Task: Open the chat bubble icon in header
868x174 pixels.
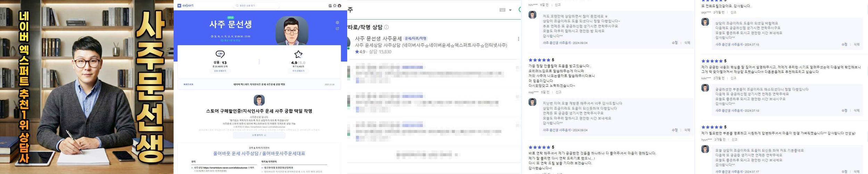Action: 335,6
